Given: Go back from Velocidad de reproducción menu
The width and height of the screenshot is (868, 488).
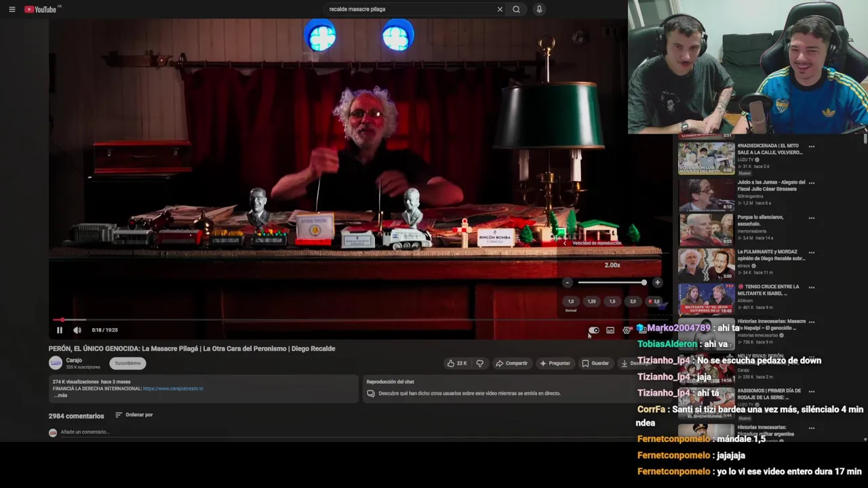Looking at the screenshot, I should [564, 243].
